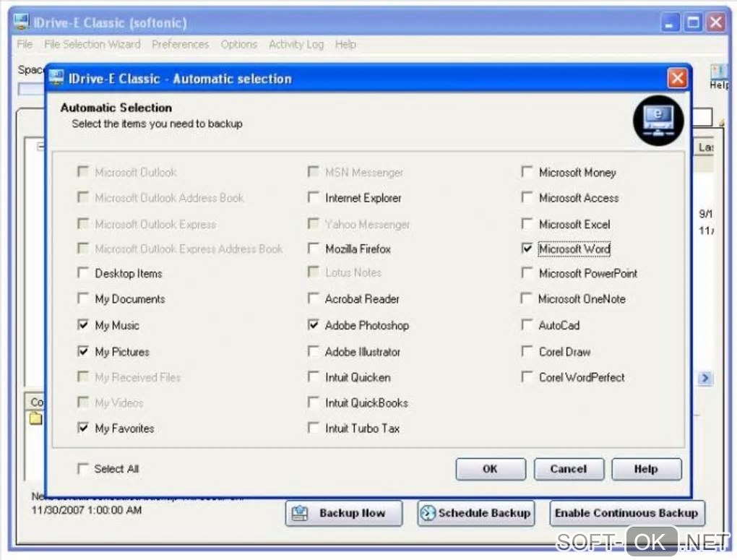Open the Activity Log menu
The height and width of the screenshot is (560, 737).
coord(296,44)
